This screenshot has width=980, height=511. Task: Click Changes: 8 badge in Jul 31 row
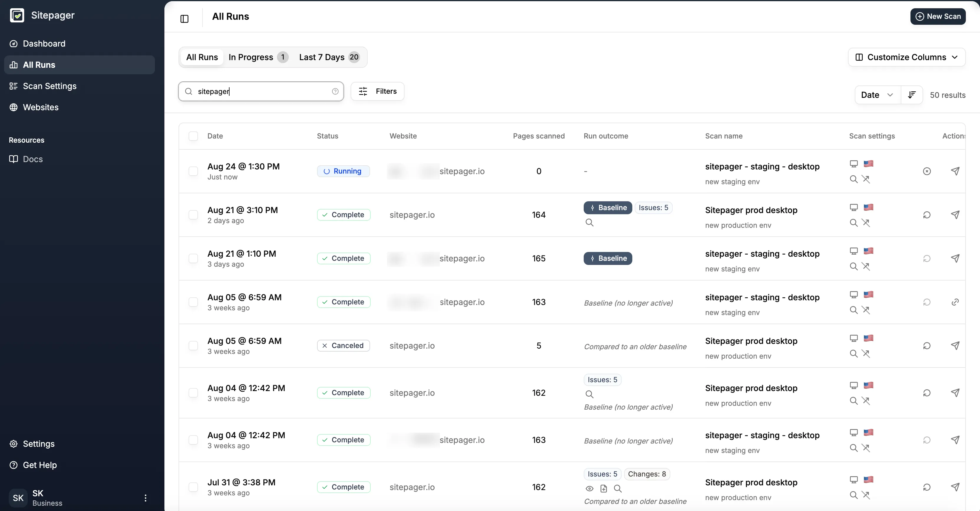pyautogui.click(x=647, y=474)
